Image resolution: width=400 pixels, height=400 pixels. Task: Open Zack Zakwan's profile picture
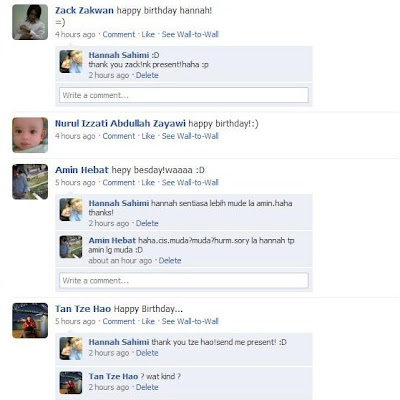[30, 22]
